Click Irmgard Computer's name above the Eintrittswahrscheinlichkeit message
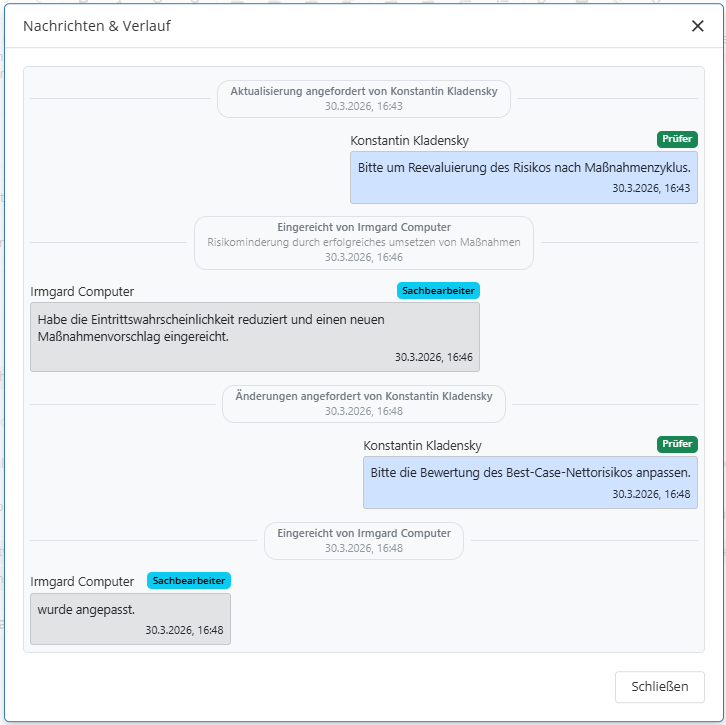 click(82, 292)
